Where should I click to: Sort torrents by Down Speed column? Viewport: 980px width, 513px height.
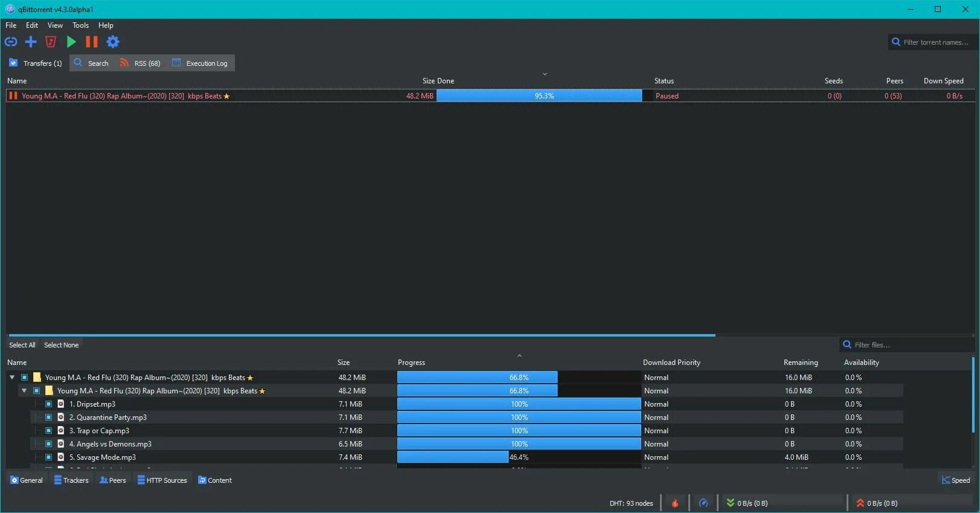point(943,81)
